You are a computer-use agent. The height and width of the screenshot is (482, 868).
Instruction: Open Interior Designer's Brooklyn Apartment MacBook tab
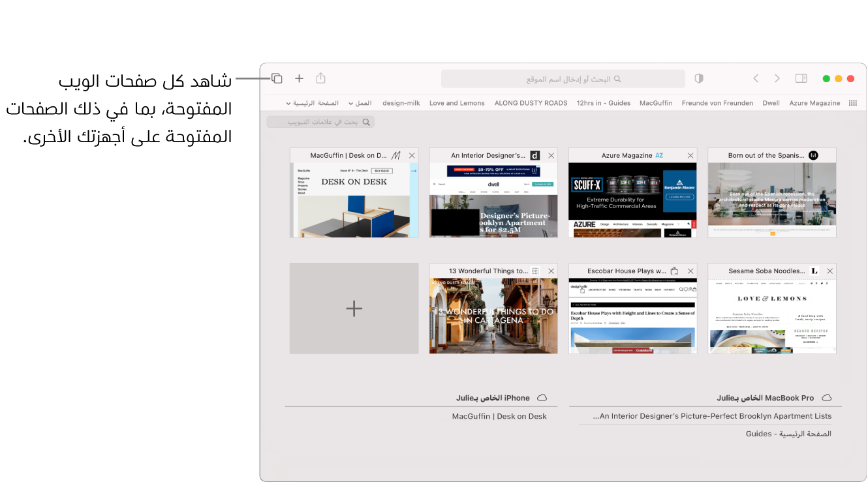pyautogui.click(x=712, y=416)
